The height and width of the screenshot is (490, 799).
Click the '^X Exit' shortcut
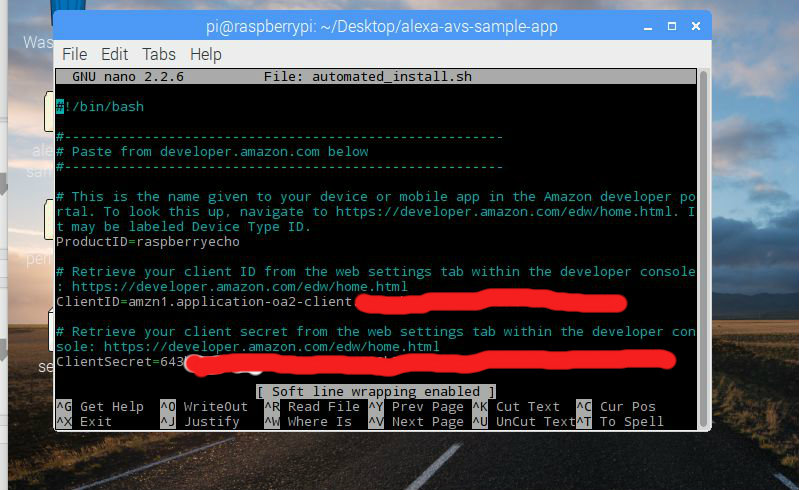[x=84, y=422]
